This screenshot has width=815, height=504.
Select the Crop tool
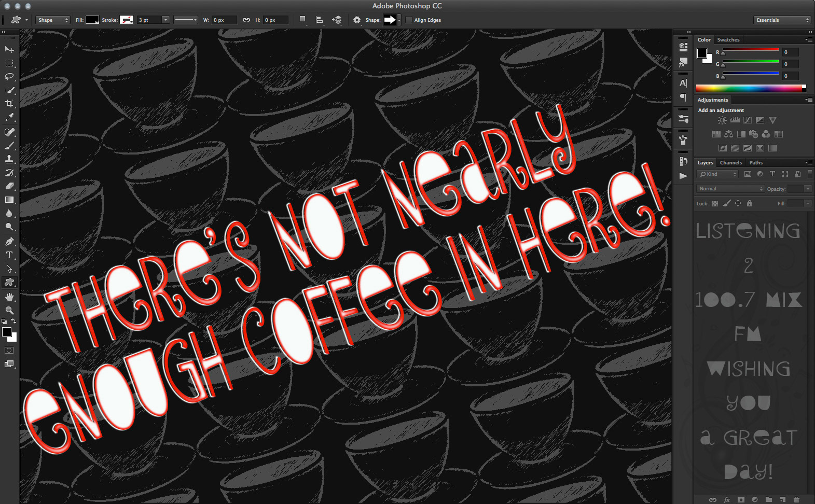9,104
